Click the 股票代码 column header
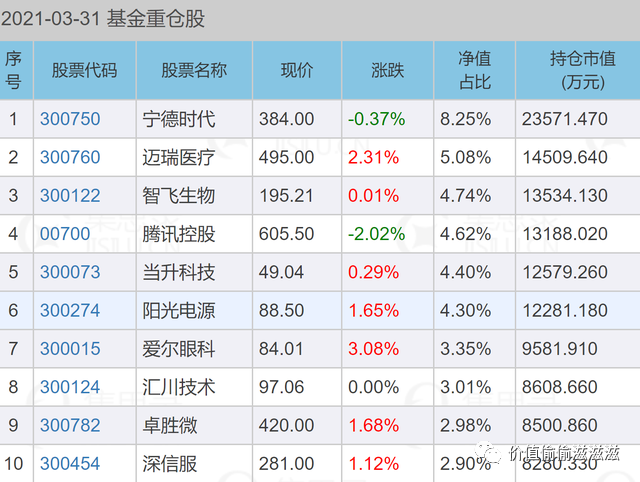 point(84,70)
